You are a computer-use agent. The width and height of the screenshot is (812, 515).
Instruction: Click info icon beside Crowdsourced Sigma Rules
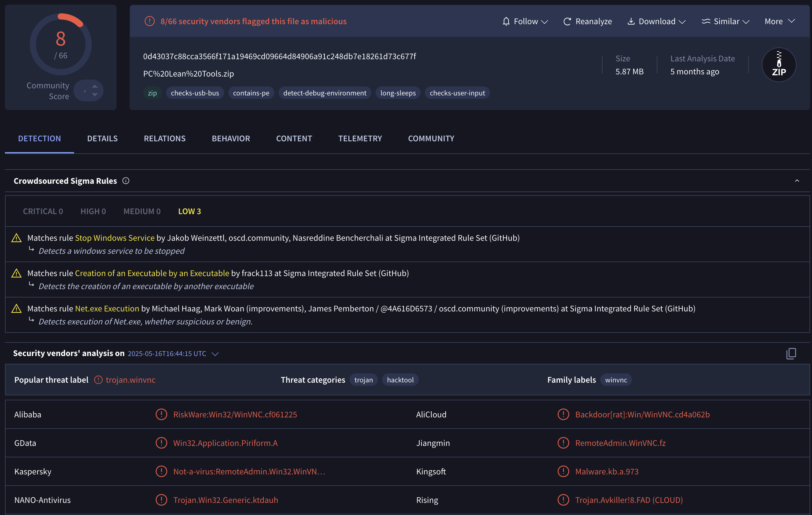pyautogui.click(x=126, y=181)
